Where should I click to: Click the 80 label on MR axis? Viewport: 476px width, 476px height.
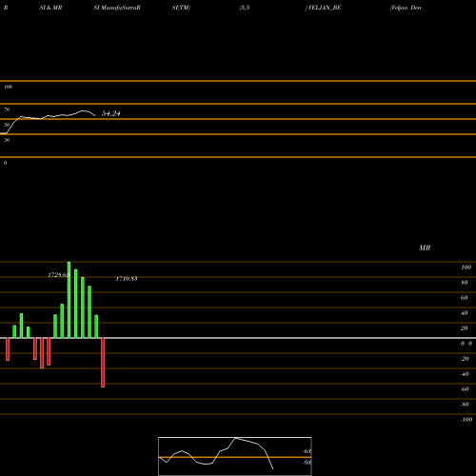tap(464, 283)
